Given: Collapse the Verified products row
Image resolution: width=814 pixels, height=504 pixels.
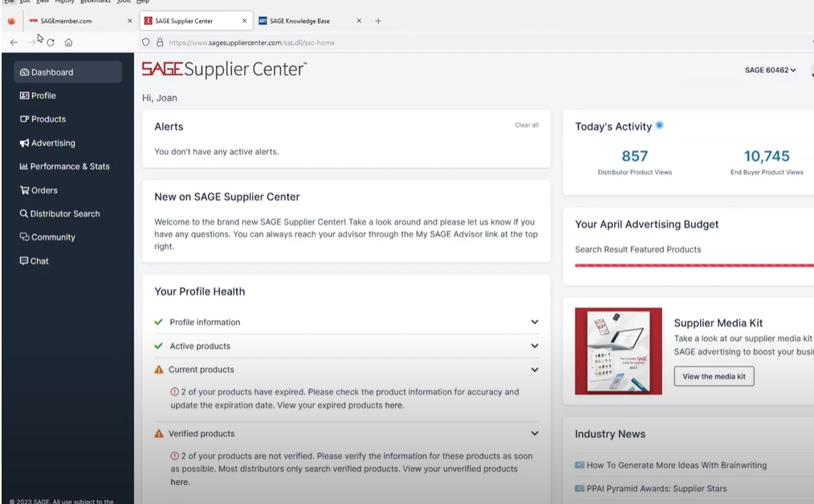Looking at the screenshot, I should click(x=535, y=433).
